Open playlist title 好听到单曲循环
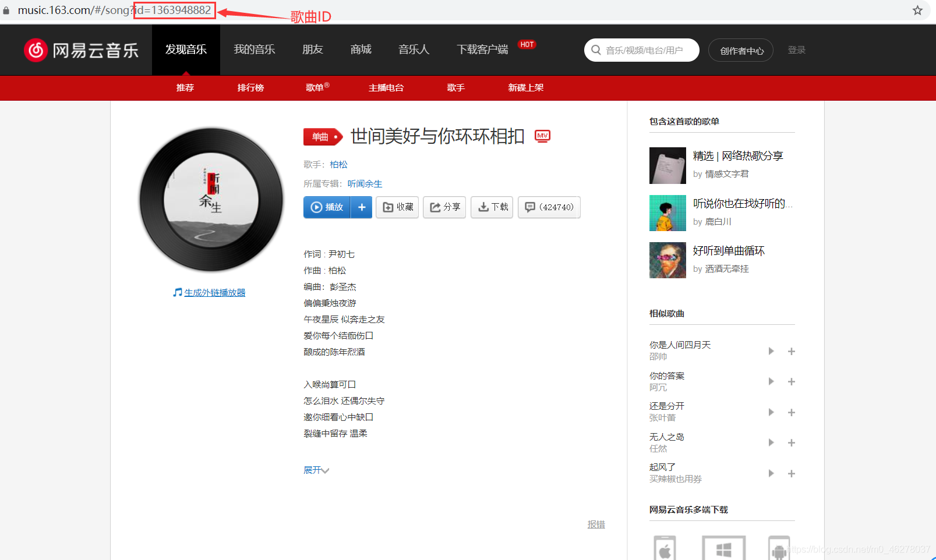 point(729,251)
